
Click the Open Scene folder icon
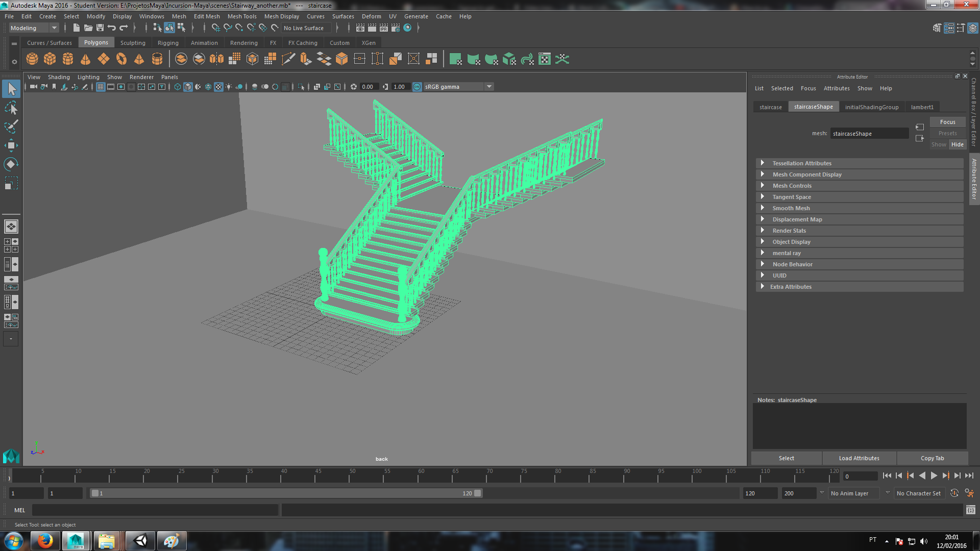click(88, 28)
